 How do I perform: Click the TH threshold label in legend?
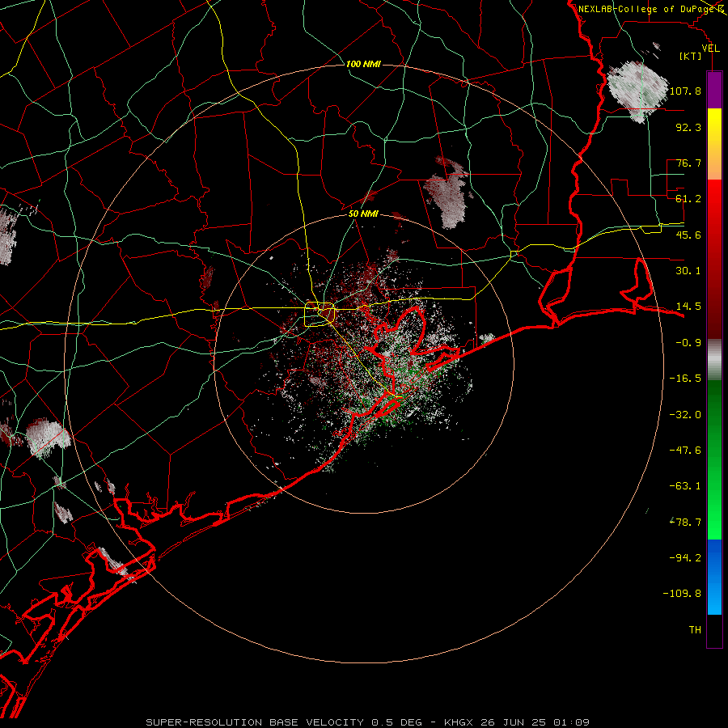pyautogui.click(x=695, y=630)
